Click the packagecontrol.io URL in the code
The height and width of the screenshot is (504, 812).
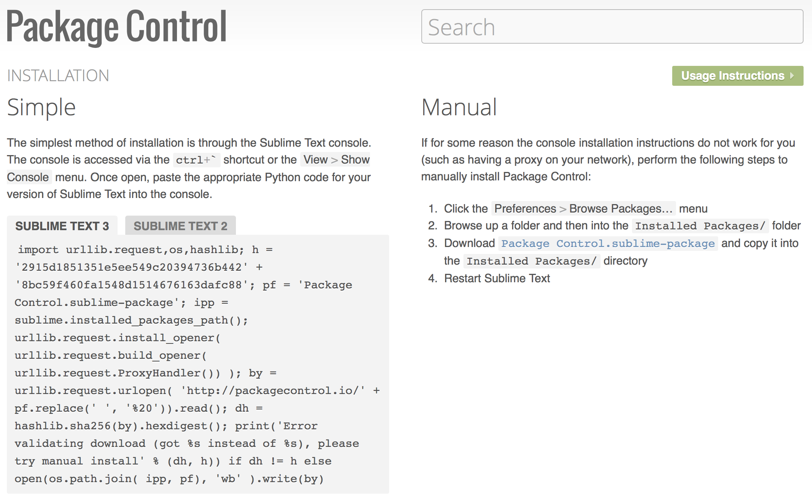point(273,391)
